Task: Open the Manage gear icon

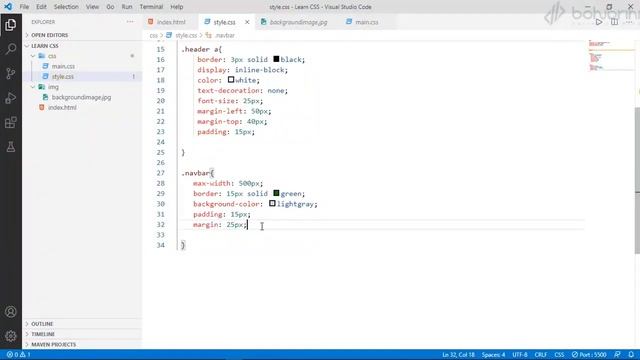Action: pyautogui.click(x=11, y=336)
